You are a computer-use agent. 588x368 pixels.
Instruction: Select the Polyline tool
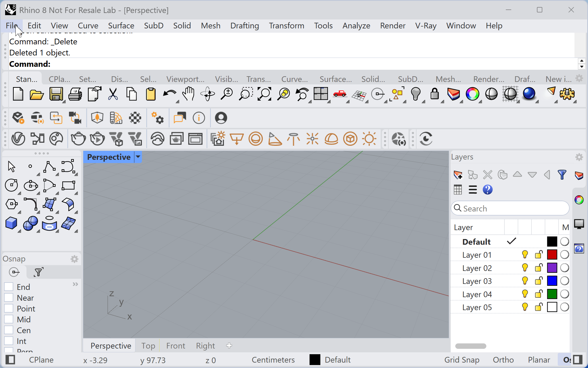(x=49, y=167)
